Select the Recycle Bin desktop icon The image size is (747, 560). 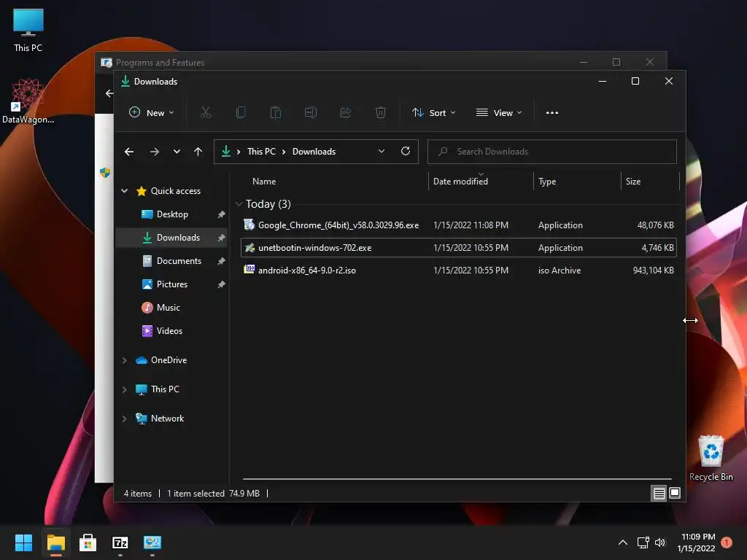[x=711, y=458]
